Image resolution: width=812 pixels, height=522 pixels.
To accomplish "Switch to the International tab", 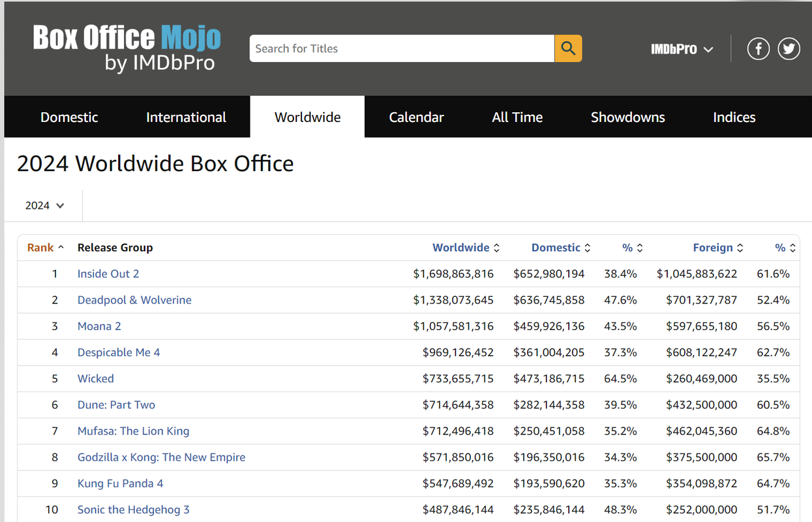I will (x=186, y=117).
